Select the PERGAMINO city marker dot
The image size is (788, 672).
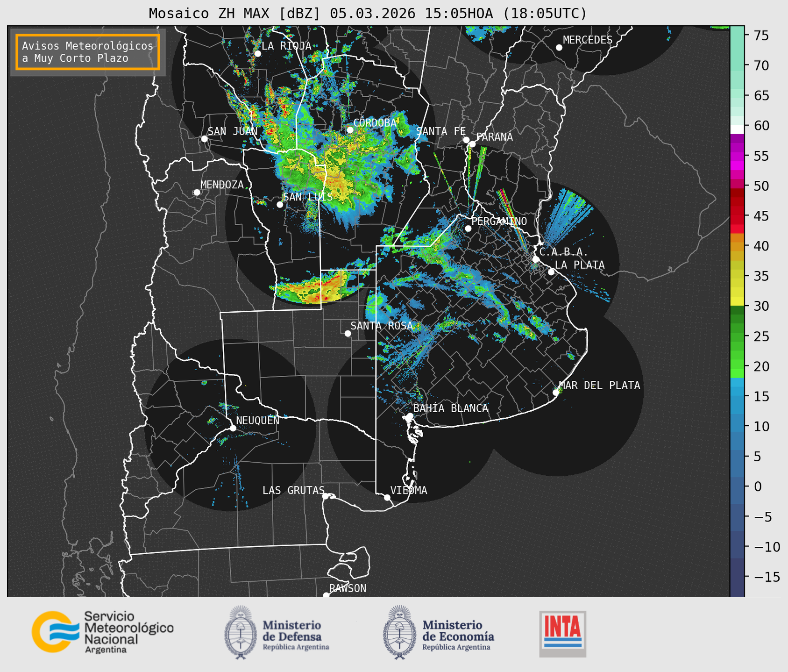[x=468, y=229]
